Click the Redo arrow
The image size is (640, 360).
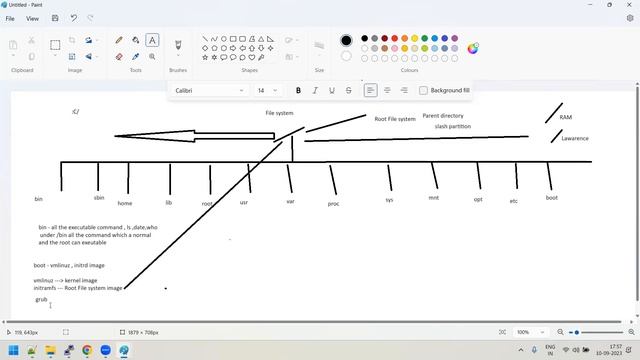[90, 18]
